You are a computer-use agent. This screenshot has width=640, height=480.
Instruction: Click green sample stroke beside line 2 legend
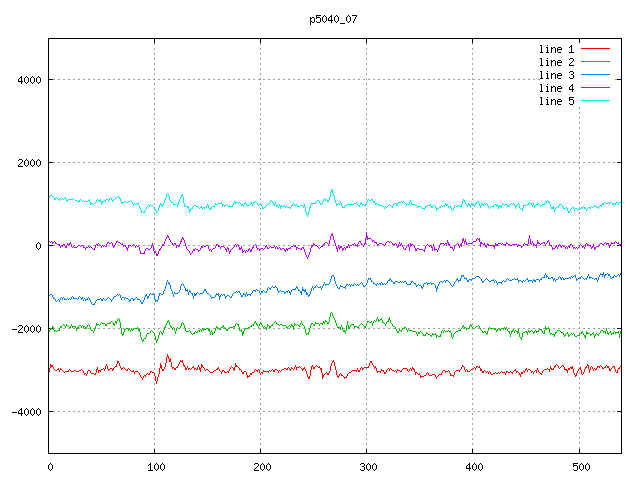click(x=595, y=62)
